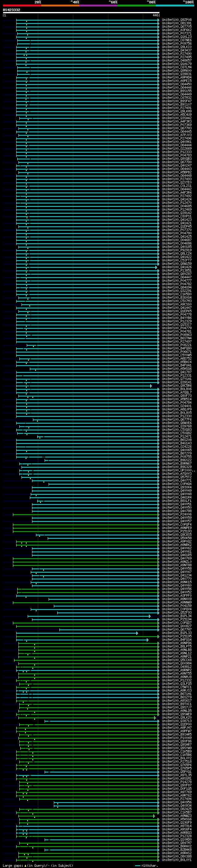Screen dimensions: 197x868
Task: Select label UniRef100_P07369
Action: point(176,125)
